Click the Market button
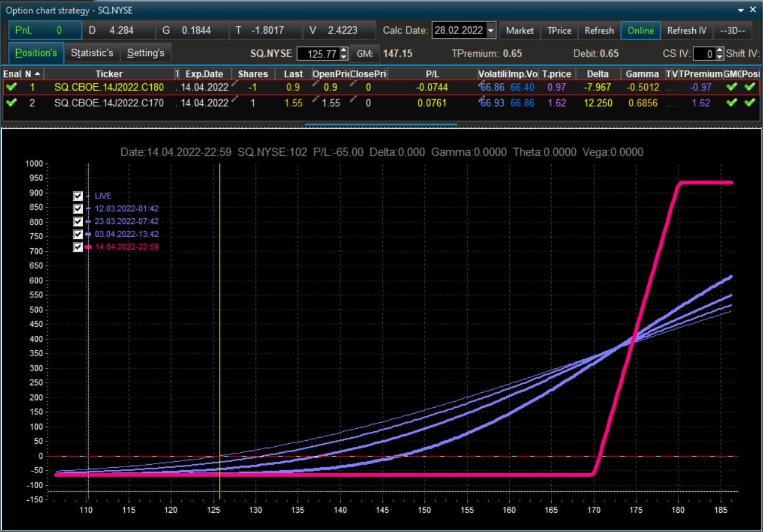 click(520, 30)
